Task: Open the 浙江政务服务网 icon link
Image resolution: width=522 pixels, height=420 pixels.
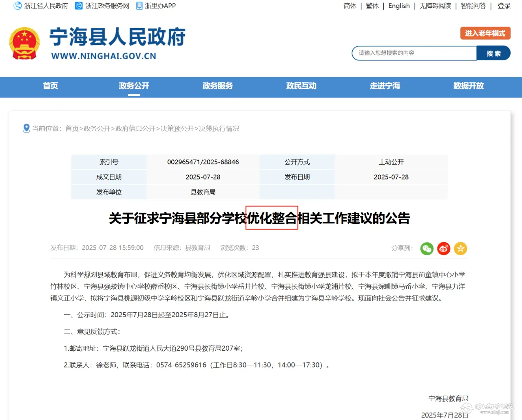Action: tap(79, 6)
